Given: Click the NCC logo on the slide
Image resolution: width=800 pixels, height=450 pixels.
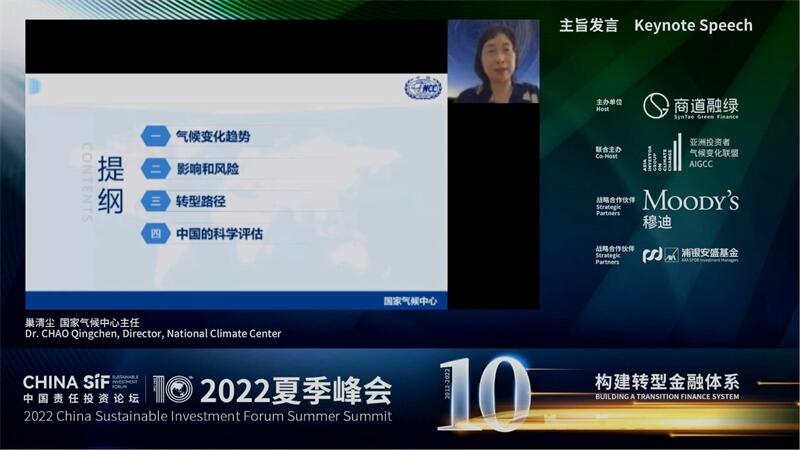Looking at the screenshot, I should (423, 88).
